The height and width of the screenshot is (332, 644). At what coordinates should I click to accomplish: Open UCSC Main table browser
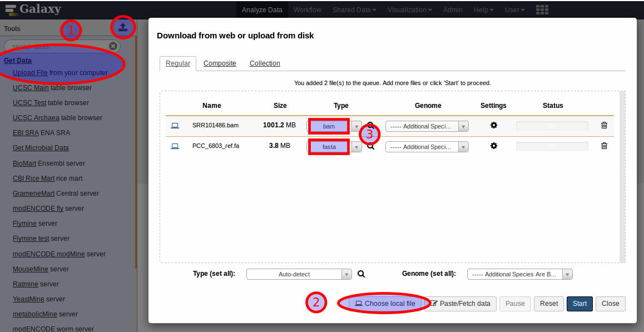pos(52,88)
